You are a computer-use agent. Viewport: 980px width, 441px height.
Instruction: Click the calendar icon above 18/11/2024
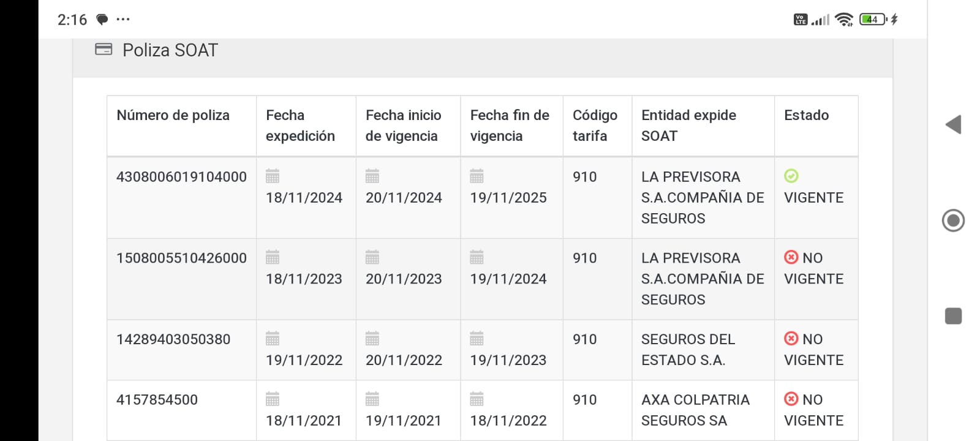273,176
